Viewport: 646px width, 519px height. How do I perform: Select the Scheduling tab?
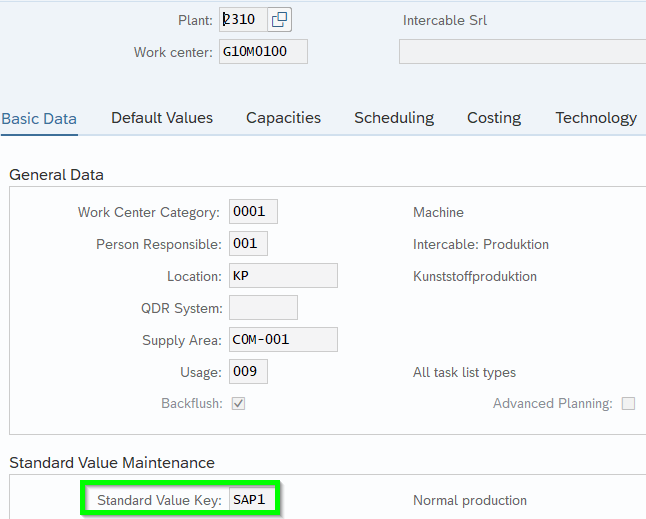pyautogui.click(x=394, y=118)
